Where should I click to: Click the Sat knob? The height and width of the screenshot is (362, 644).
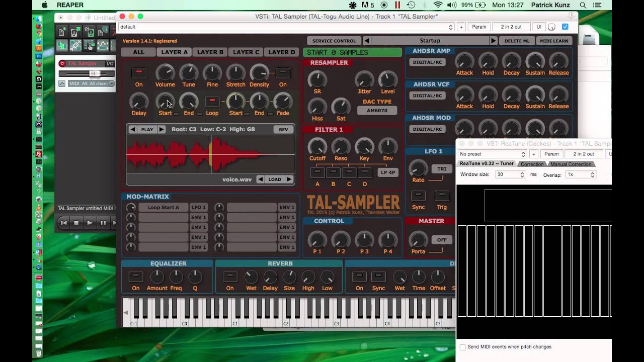[x=341, y=107]
